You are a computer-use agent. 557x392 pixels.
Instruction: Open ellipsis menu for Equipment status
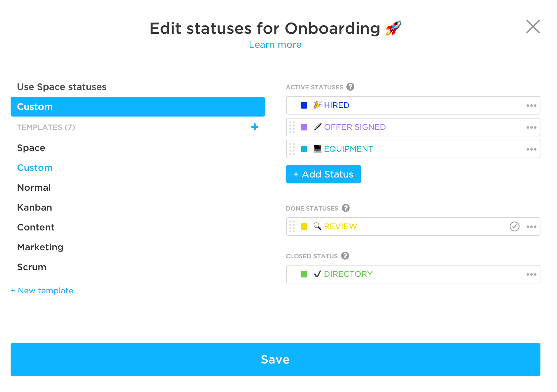point(531,149)
